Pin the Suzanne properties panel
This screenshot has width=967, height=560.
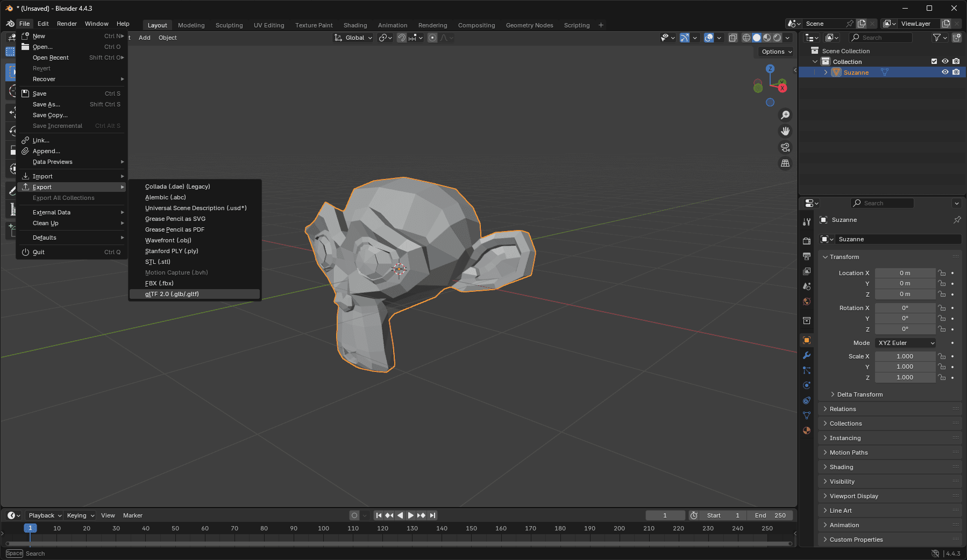tap(957, 220)
